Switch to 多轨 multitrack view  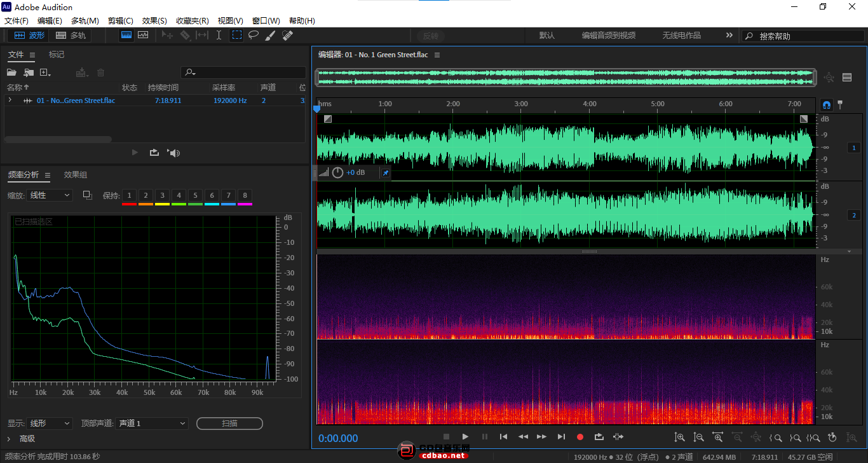(x=71, y=36)
